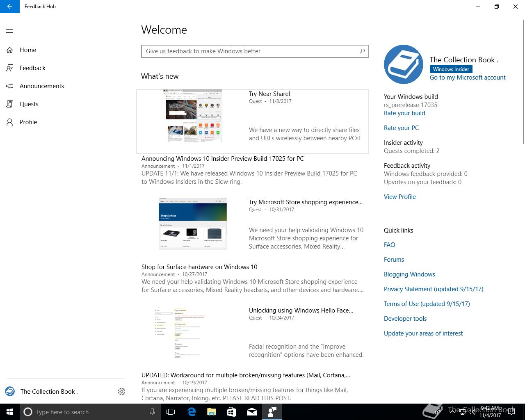Open the Profile person icon
525x420 pixels.
[x=10, y=122]
